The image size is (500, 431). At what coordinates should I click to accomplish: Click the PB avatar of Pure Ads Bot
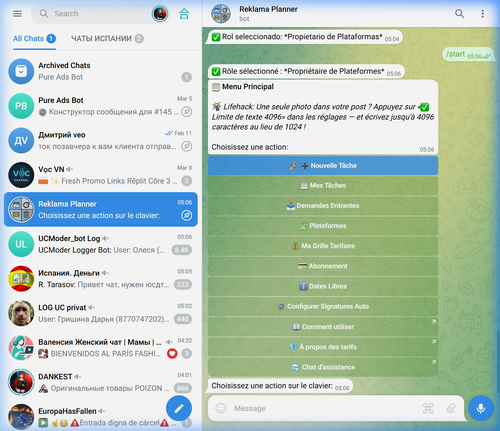(x=21, y=106)
